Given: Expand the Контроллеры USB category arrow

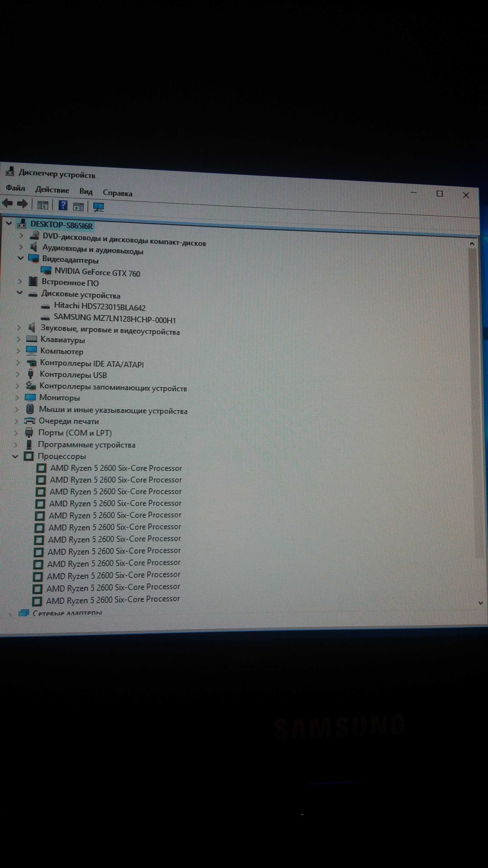Looking at the screenshot, I should (x=17, y=374).
